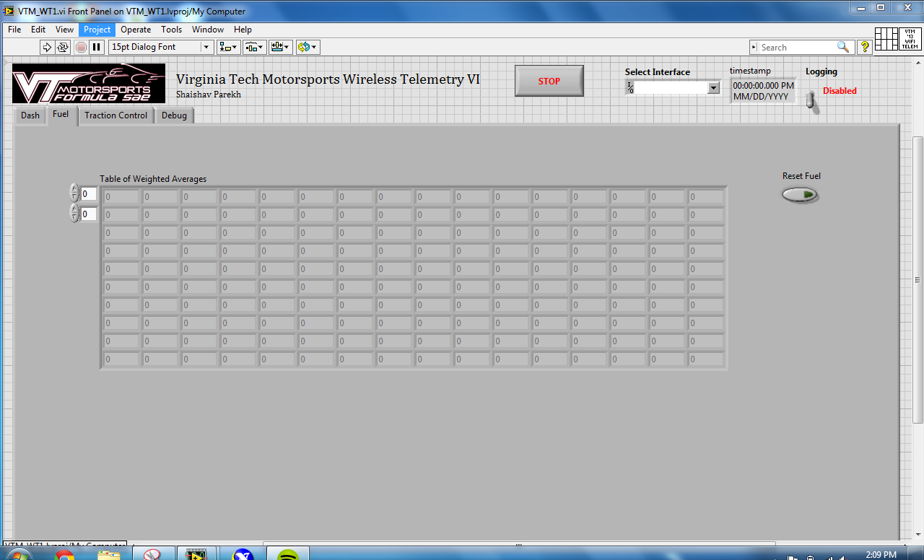Pause execution with the toolbar Pause icon
Screen dimensions: 924x560
(x=96, y=47)
